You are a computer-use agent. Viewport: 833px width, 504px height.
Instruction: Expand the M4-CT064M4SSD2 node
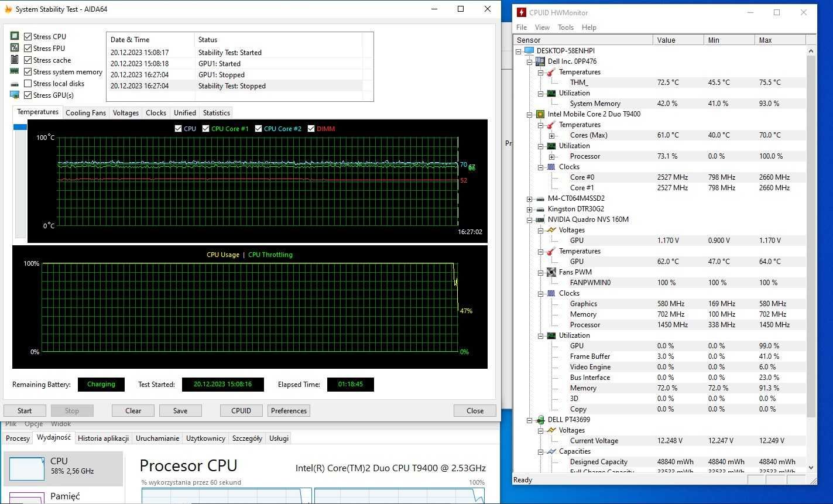529,198
